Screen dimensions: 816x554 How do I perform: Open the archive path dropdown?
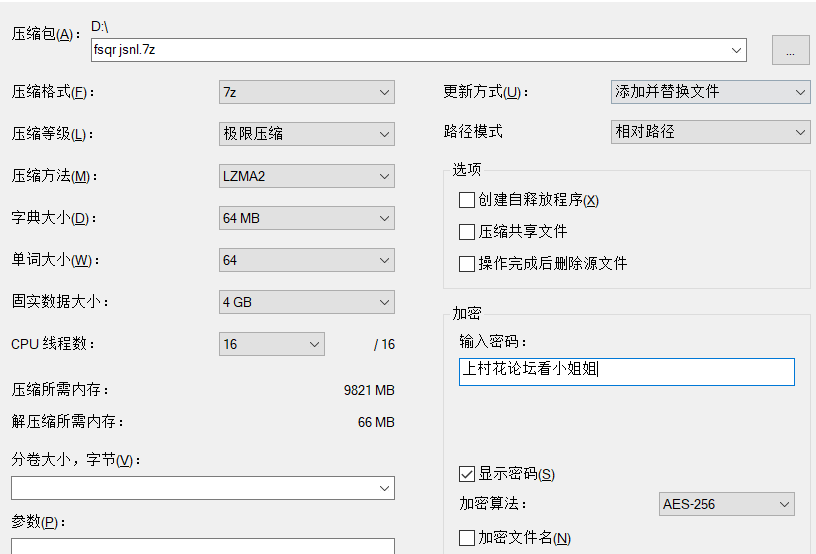click(737, 50)
